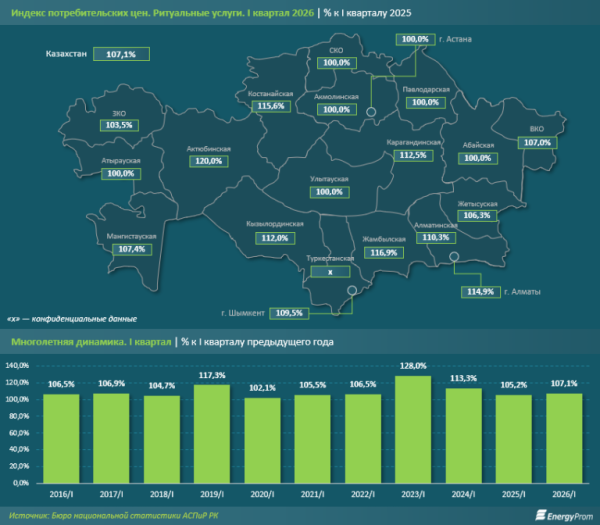Screen dimensions: 600x525
Task: Click the 2023/I bar
Action: point(413,429)
